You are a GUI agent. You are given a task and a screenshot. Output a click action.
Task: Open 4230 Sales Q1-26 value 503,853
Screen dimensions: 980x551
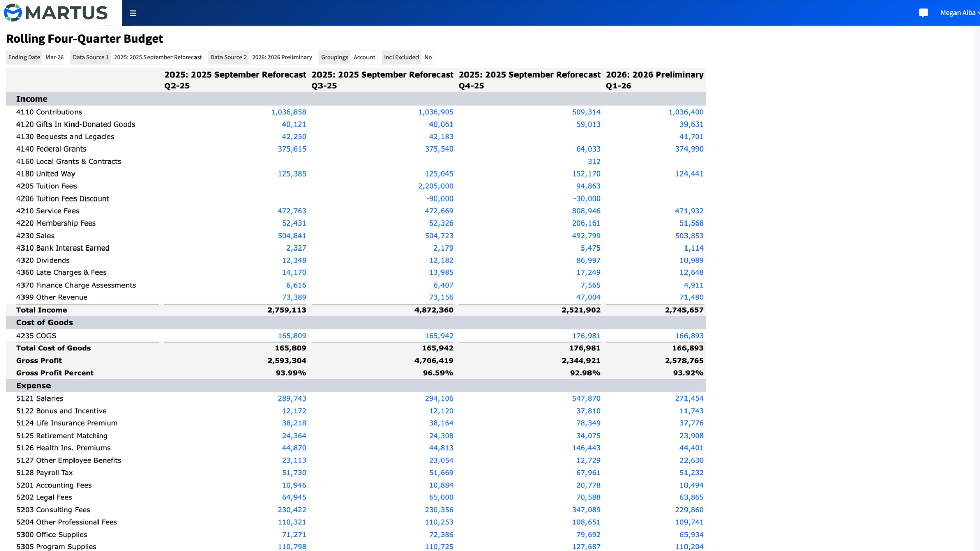point(689,236)
